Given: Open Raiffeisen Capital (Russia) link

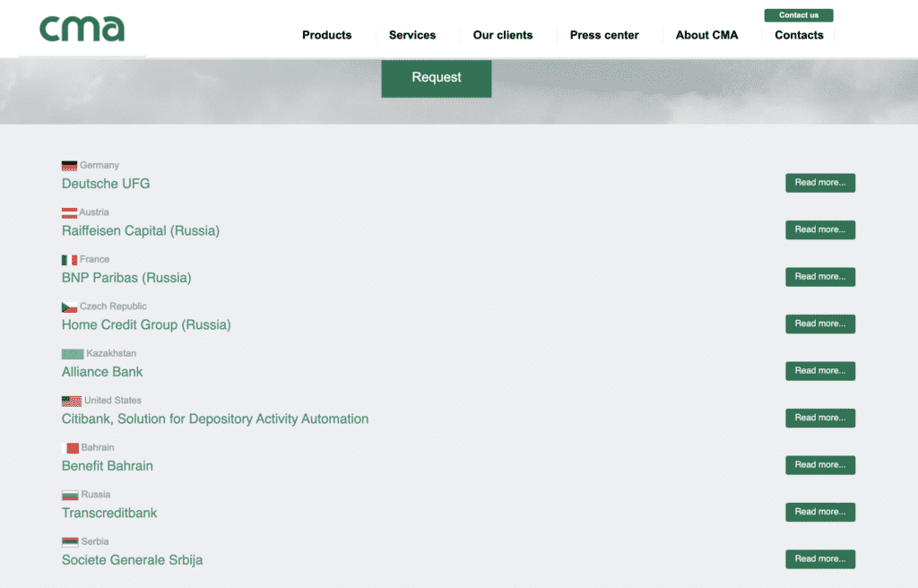Looking at the screenshot, I should click(x=141, y=230).
